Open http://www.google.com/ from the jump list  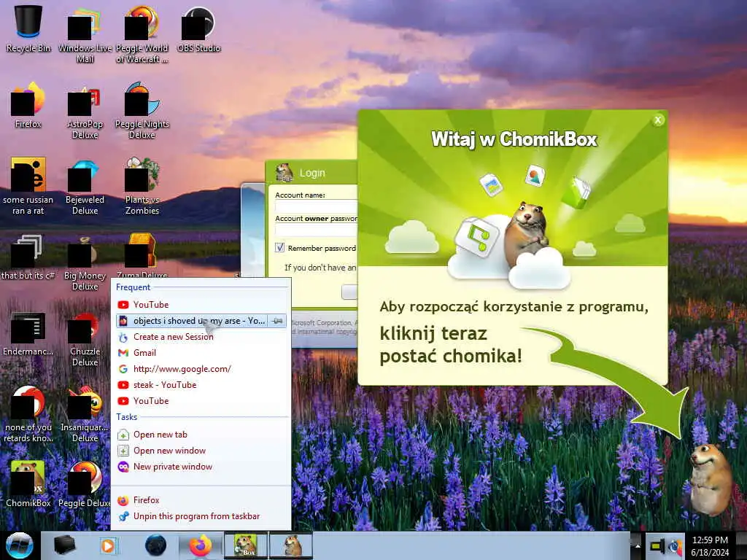(x=201, y=369)
